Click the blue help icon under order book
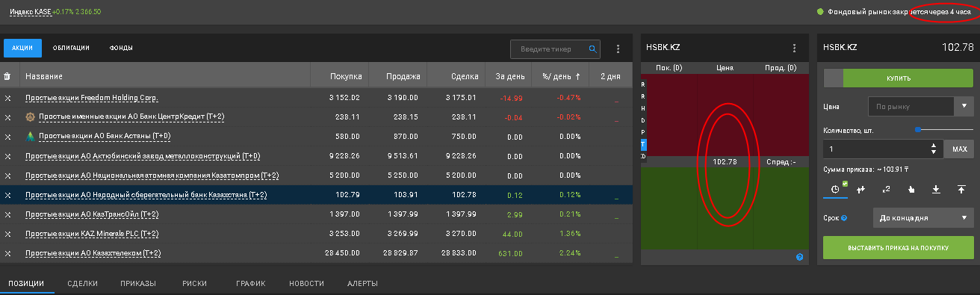Viewport: 980px width, 295px height. [x=799, y=257]
